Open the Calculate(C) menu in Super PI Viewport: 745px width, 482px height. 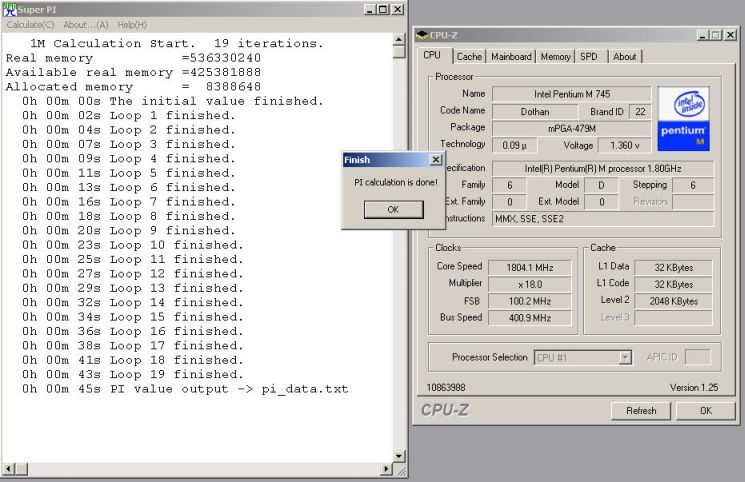[30, 25]
